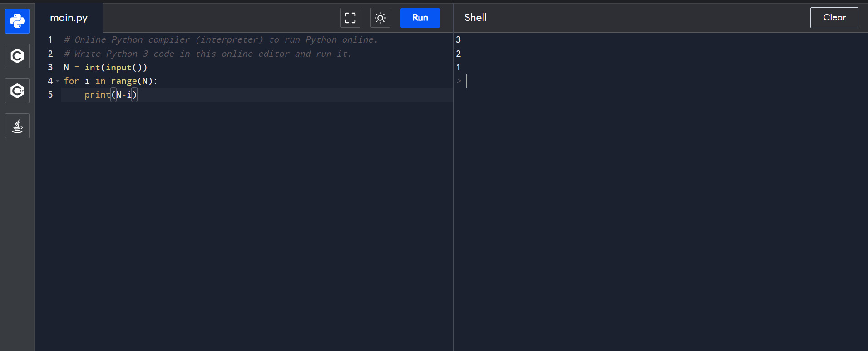Open the C language compiler icon
The height and width of the screenshot is (351, 868).
(17, 56)
